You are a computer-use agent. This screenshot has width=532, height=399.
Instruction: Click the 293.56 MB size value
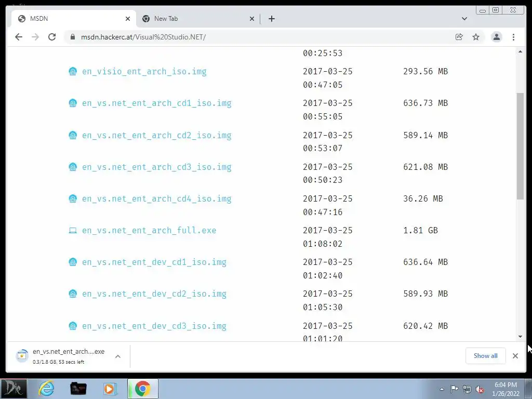coord(425,71)
